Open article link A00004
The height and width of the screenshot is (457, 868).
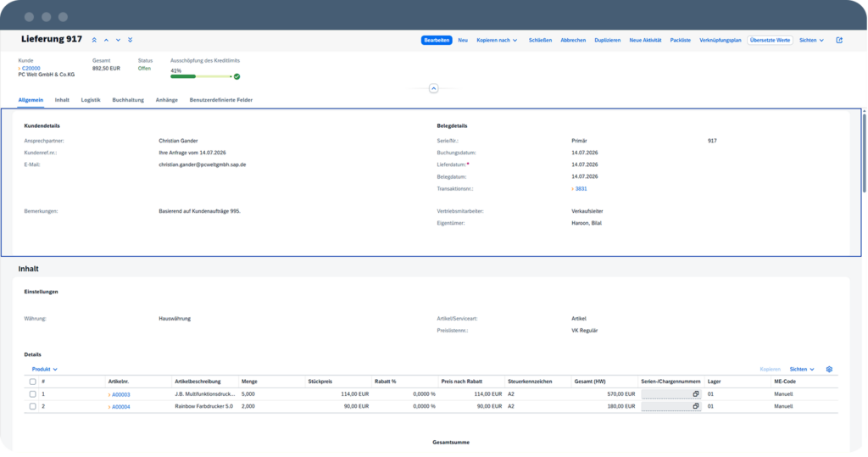point(121,407)
